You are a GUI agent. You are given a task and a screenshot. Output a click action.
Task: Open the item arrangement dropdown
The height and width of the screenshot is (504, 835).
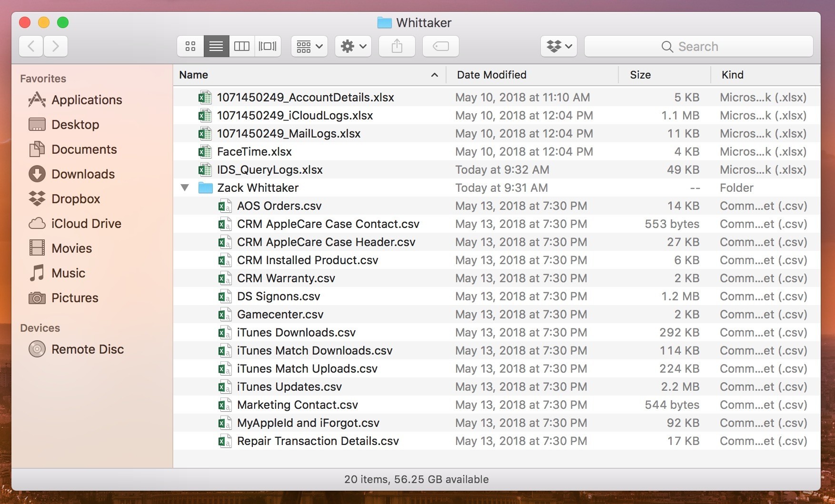(x=309, y=46)
